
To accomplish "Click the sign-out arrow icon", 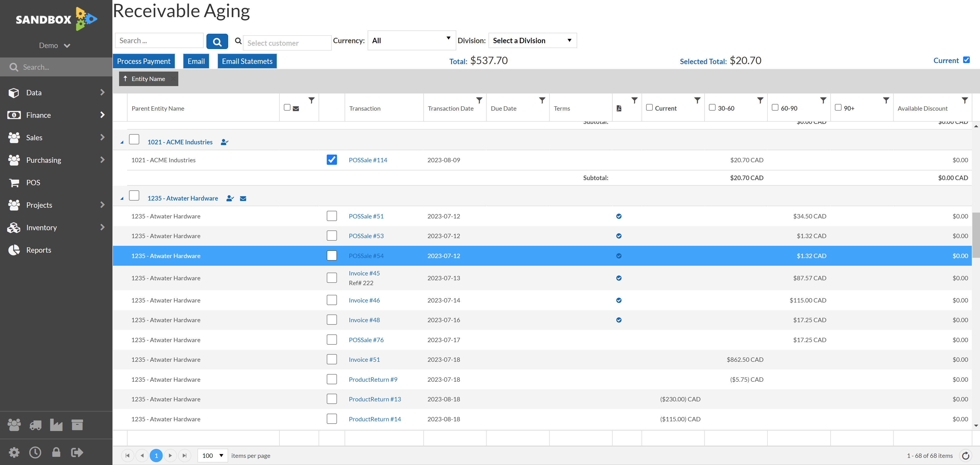I will (x=77, y=452).
